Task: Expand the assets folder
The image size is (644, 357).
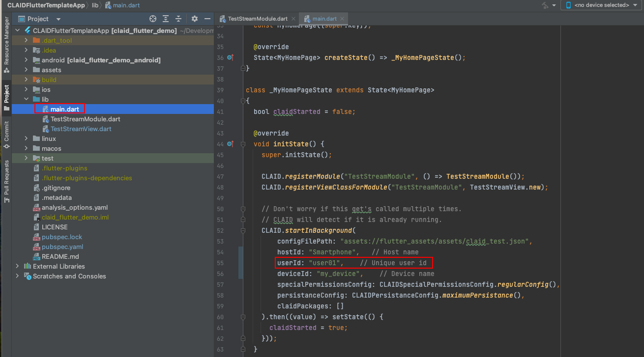Action: point(26,70)
